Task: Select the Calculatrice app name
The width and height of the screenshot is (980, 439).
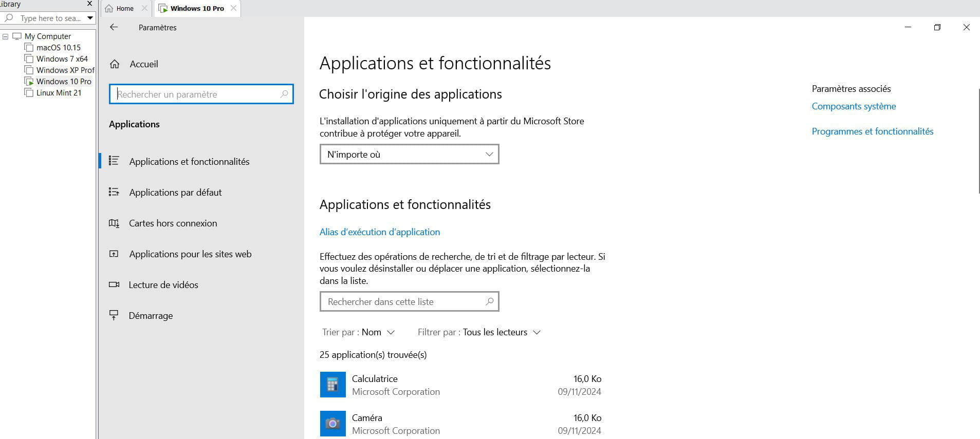Action: click(x=375, y=378)
